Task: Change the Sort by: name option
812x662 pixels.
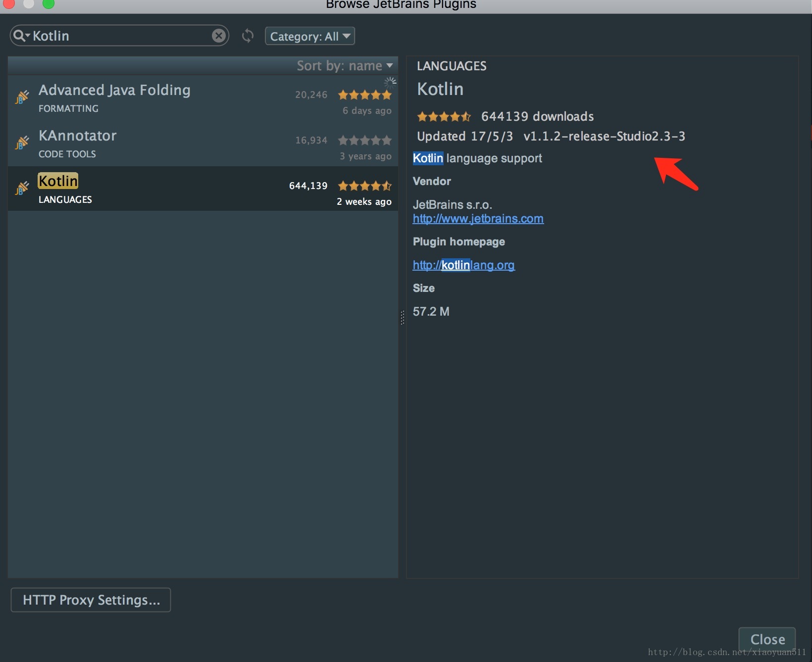Action: coord(345,66)
